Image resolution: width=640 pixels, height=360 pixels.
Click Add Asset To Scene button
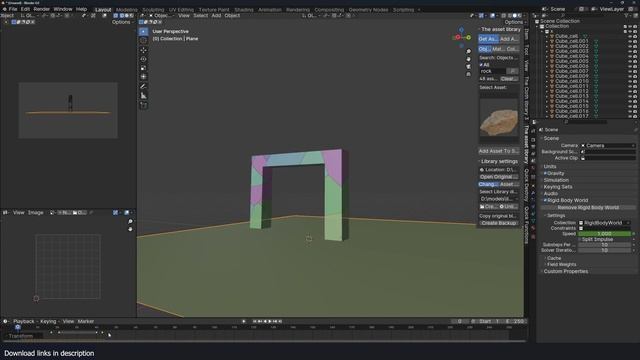tap(498, 151)
